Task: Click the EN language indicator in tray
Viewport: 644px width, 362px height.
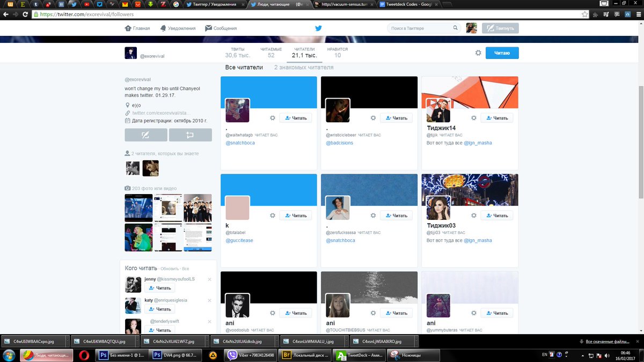Action: 545,355
